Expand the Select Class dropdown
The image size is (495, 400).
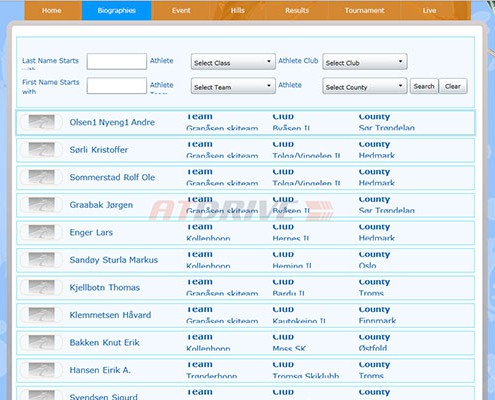pyautogui.click(x=233, y=62)
